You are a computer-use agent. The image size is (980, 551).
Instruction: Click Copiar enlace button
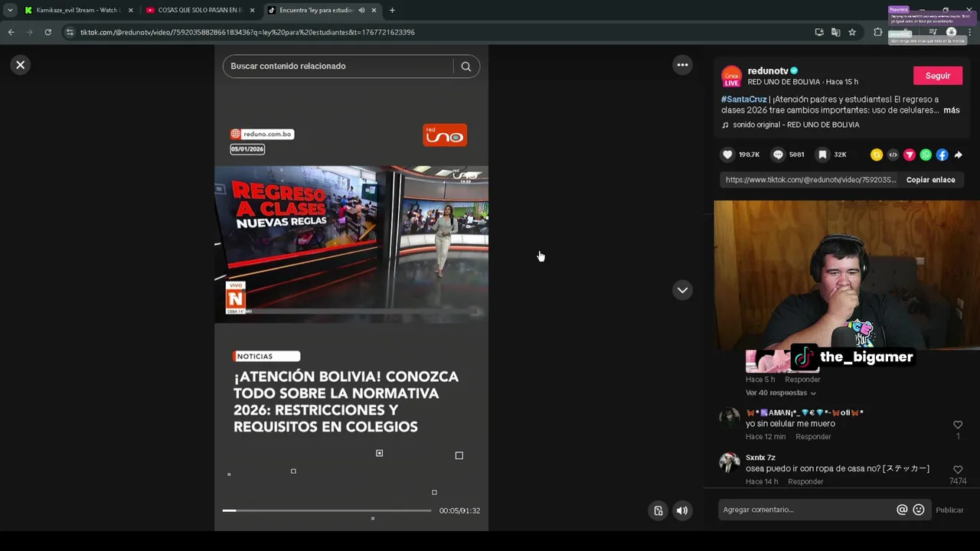(x=930, y=180)
